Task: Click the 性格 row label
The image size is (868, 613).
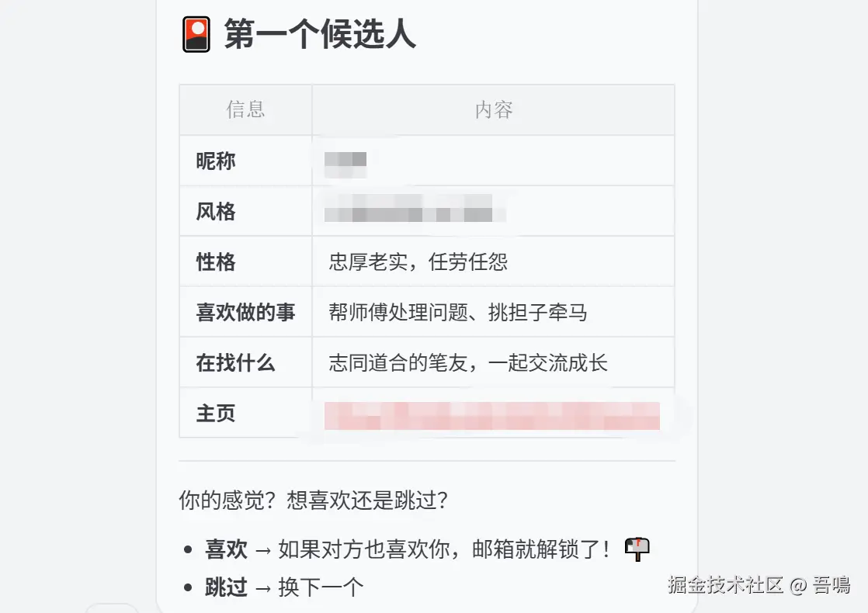Action: tap(216, 261)
